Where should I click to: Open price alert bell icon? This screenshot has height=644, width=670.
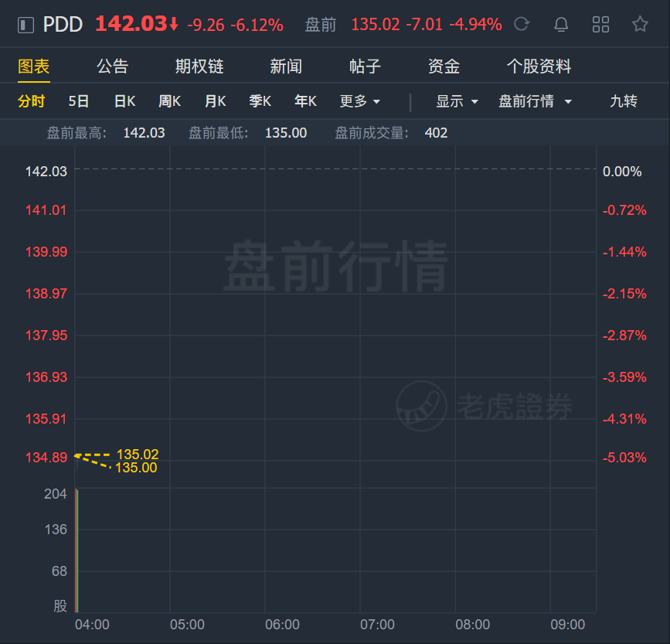point(561,25)
